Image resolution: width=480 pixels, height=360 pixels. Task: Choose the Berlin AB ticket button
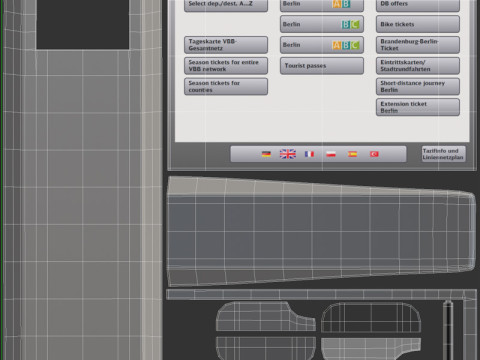tap(322, 5)
